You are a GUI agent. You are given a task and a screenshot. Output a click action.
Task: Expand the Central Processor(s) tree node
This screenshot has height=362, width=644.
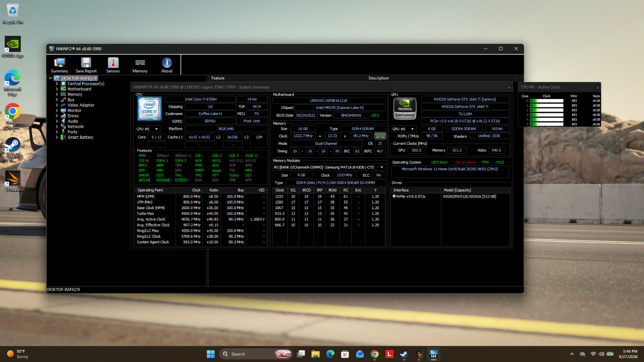[57, 84]
